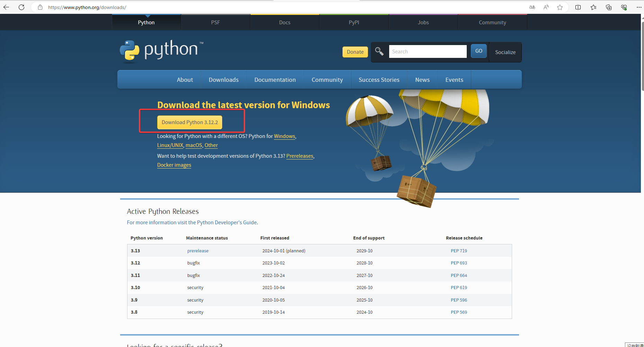Open the Documentation menu
644x347 pixels.
click(x=275, y=80)
